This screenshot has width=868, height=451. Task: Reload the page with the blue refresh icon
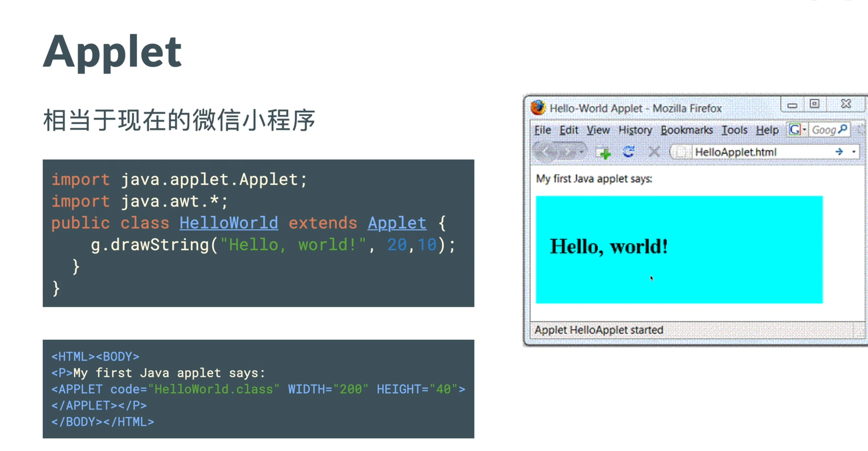628,152
